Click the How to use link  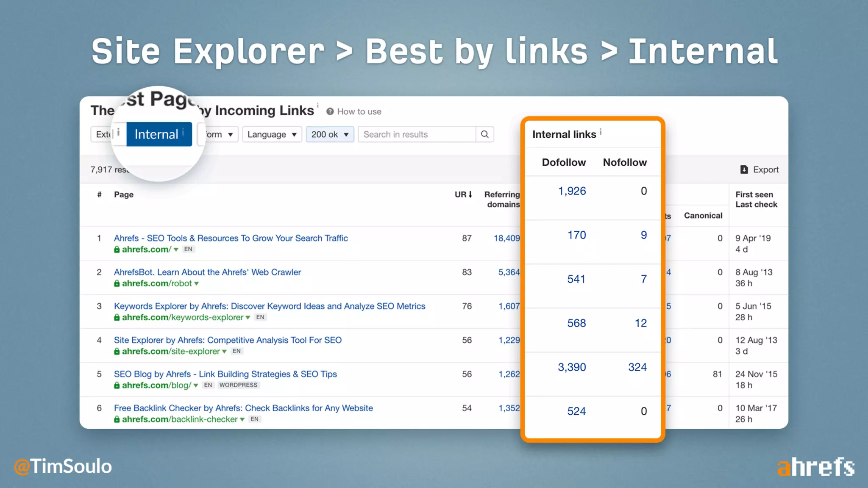click(359, 111)
